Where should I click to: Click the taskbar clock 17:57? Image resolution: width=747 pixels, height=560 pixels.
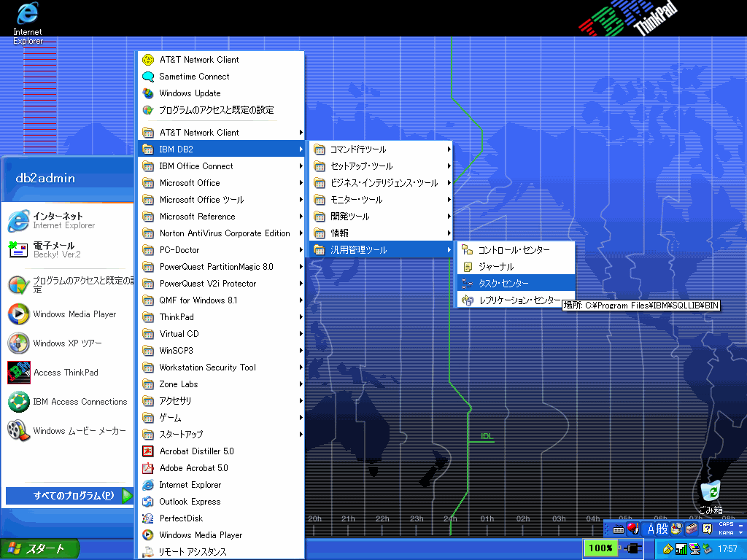[727, 548]
